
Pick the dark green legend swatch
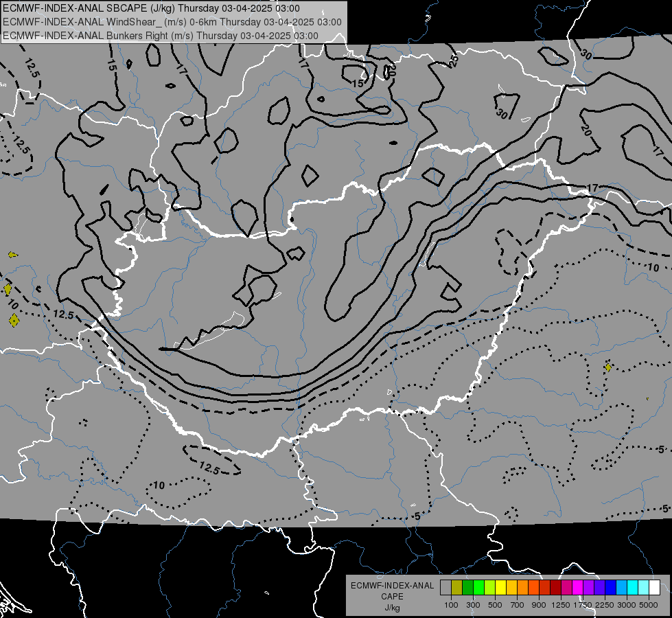click(x=467, y=588)
